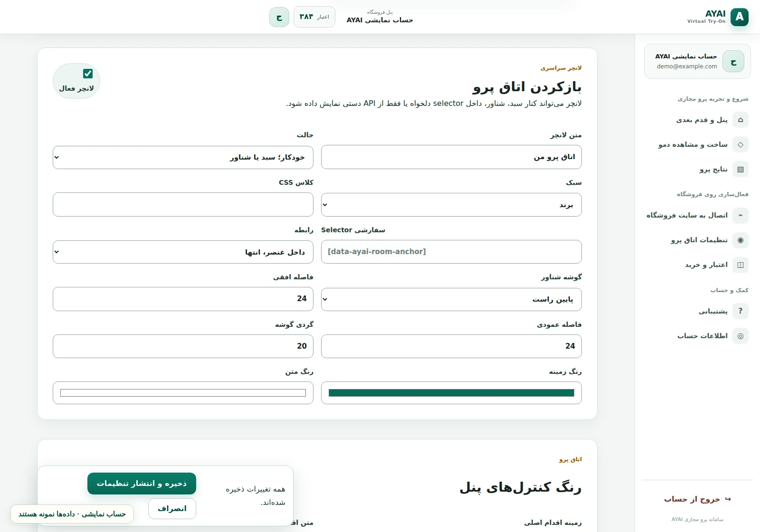Go to ساخت و مشاهده دمو

[x=697, y=144]
